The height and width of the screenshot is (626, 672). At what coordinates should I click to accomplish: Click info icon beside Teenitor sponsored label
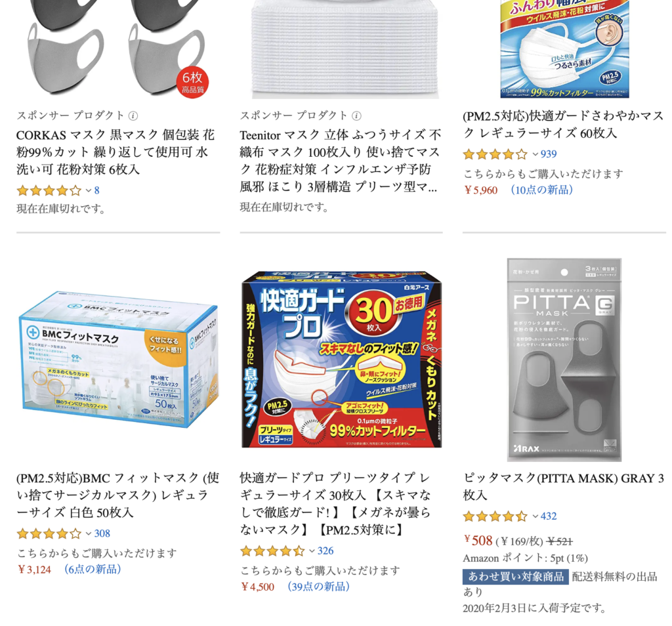[356, 115]
